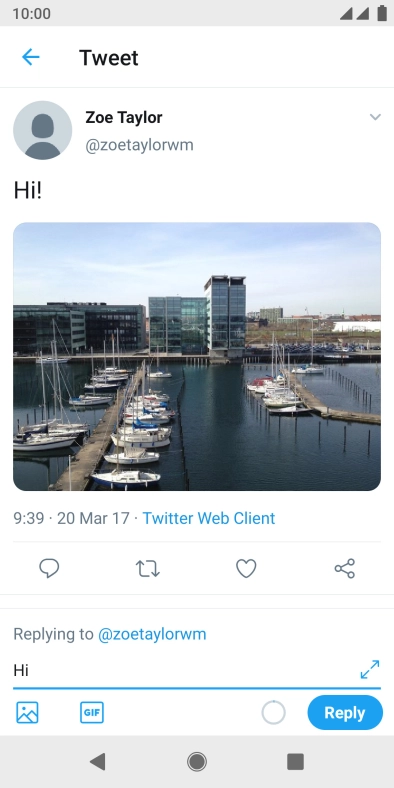The height and width of the screenshot is (788, 394).
Task: Attach a photo using the image icon
Action: [x=27, y=713]
